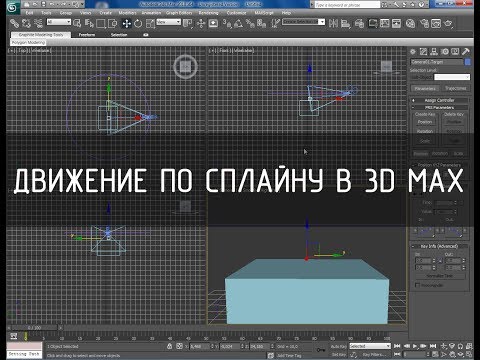Click the Select Object arrow tool
The height and width of the screenshot is (360, 480).
[77, 23]
